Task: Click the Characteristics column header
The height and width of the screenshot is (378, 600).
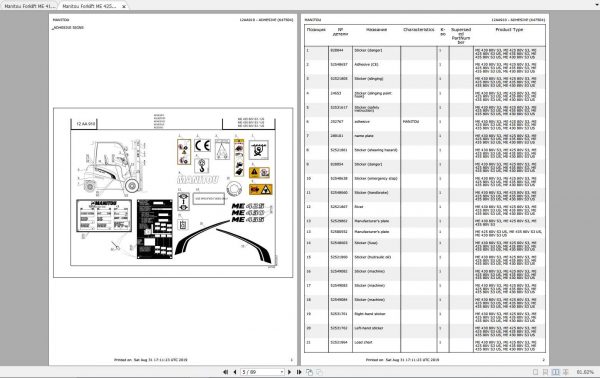Action: click(419, 29)
